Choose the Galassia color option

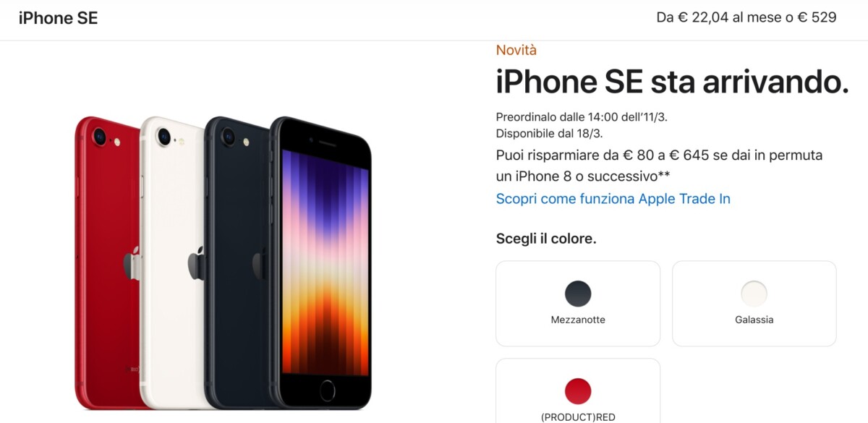(x=754, y=304)
